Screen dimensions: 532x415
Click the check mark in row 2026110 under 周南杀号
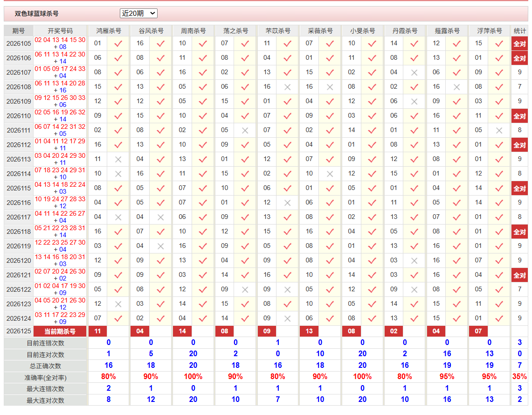tap(203, 116)
